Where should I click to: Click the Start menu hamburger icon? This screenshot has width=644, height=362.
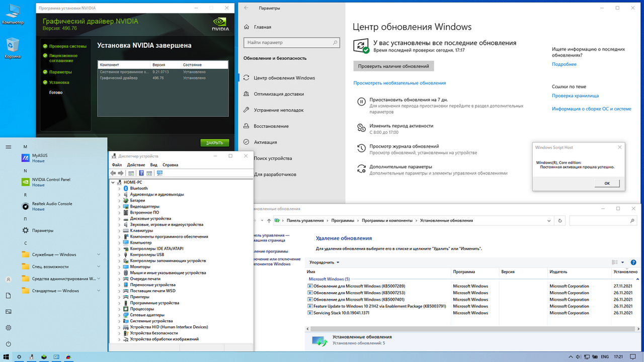point(9,147)
